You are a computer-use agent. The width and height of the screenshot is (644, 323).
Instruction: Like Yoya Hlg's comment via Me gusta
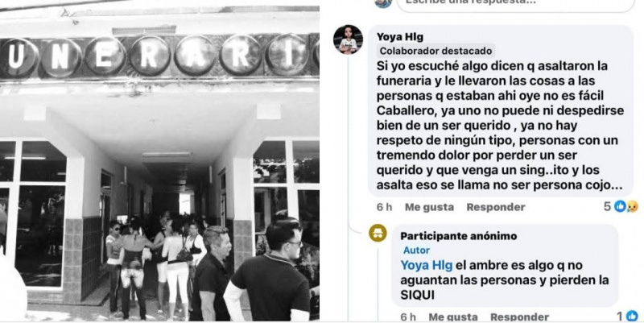tap(429, 207)
